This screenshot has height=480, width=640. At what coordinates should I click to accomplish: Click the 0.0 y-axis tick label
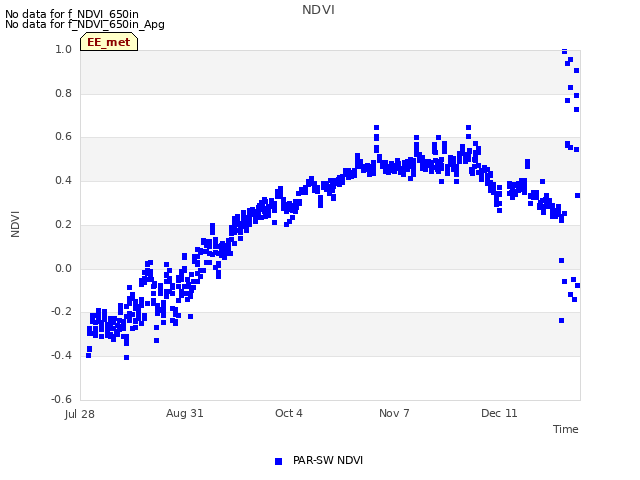(x=63, y=268)
